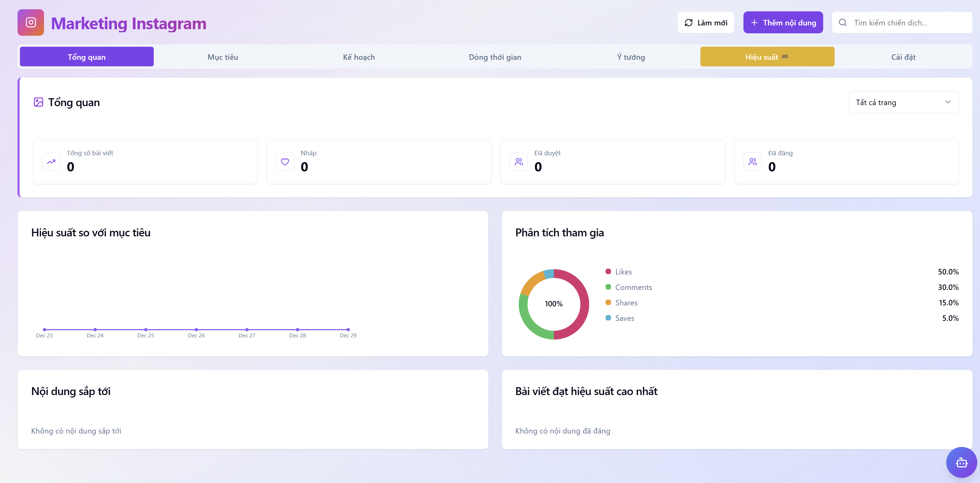Open the Cài đặt tab
This screenshot has width=980, height=483.
click(x=903, y=57)
